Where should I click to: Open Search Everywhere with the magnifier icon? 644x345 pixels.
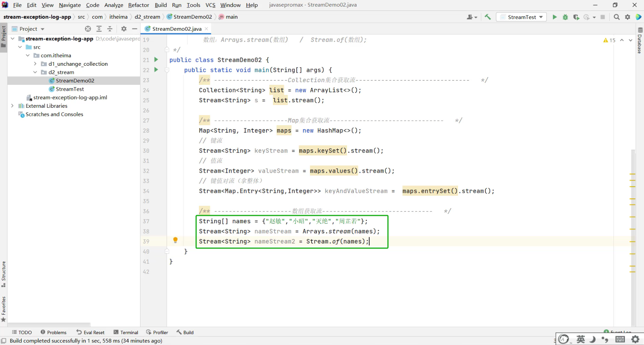(x=617, y=17)
